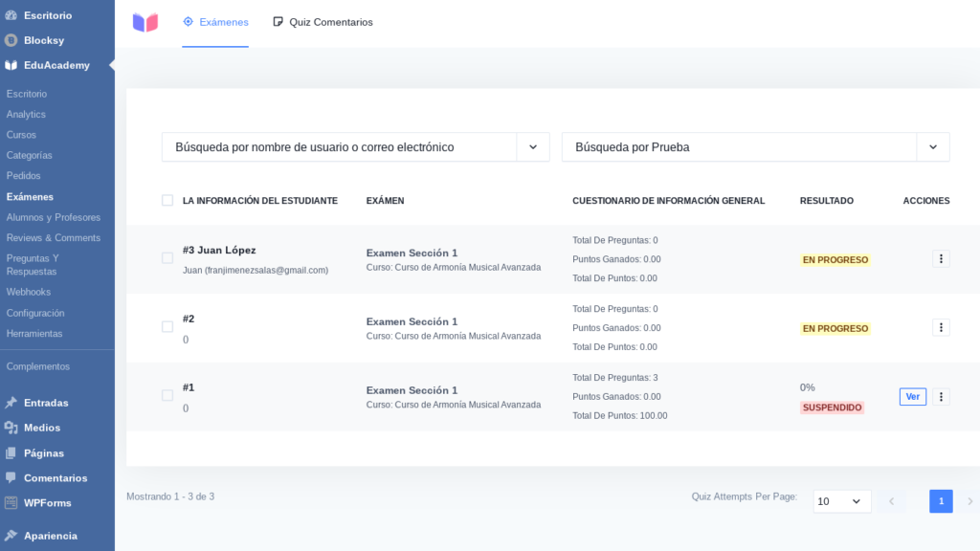The height and width of the screenshot is (551, 980).
Task: Click the Comentarios speech bubble icon
Action: pos(11,478)
